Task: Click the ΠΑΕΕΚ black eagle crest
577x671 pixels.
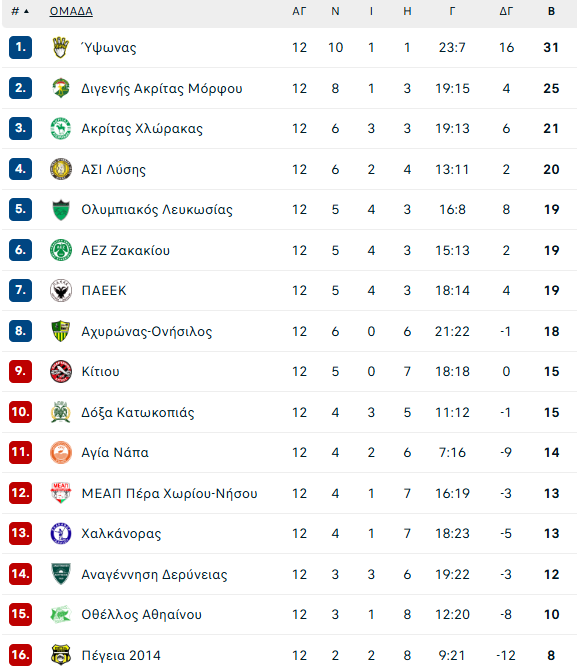Action: tap(61, 291)
